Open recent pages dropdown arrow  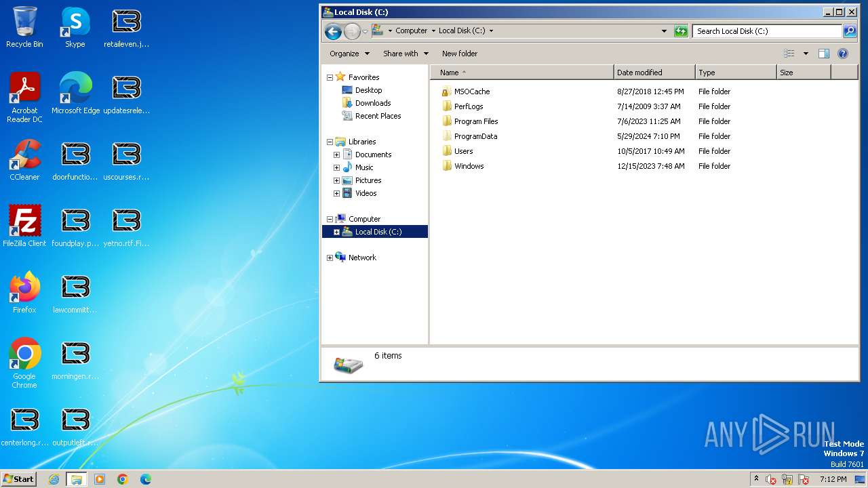365,31
